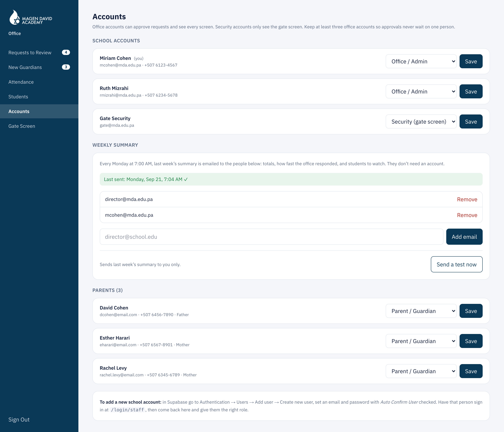The height and width of the screenshot is (432, 504).
Task: Focus the new summary email input field
Action: 271,237
